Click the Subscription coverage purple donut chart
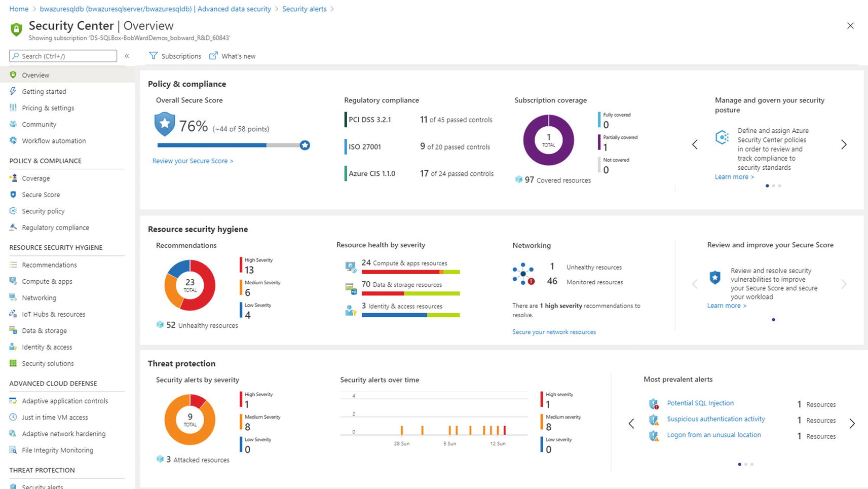Screen dimensions: 868x489 548,140
